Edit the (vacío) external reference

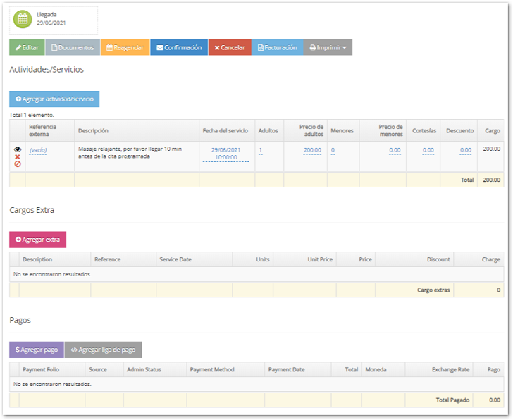[x=37, y=150]
